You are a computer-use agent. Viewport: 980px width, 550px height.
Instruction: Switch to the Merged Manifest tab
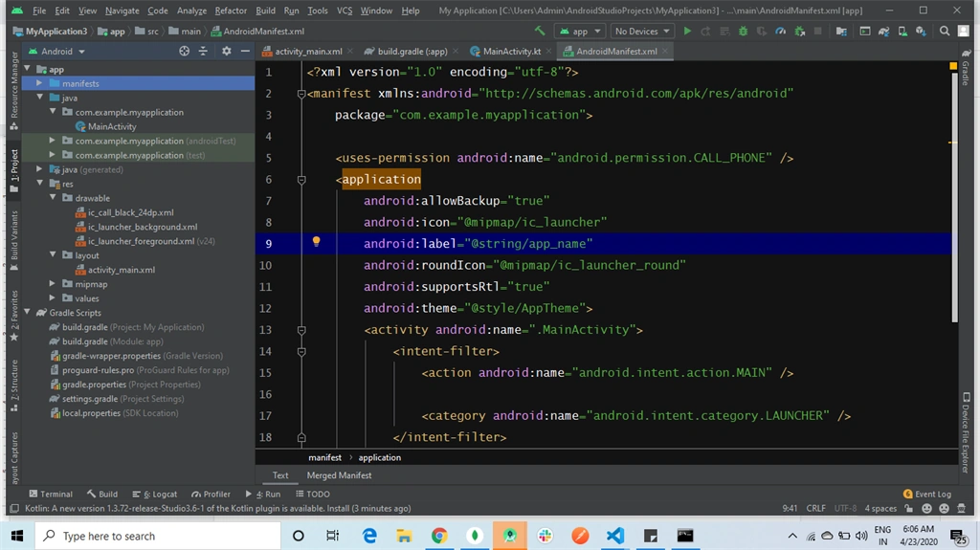point(339,475)
